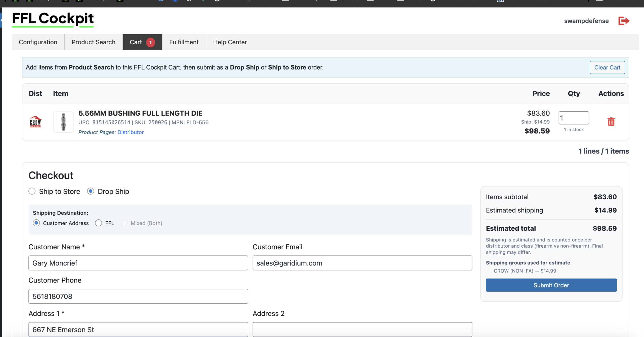Screen dimensions: 644x337
Task: Open the Distributor product page link
Action: click(130, 132)
